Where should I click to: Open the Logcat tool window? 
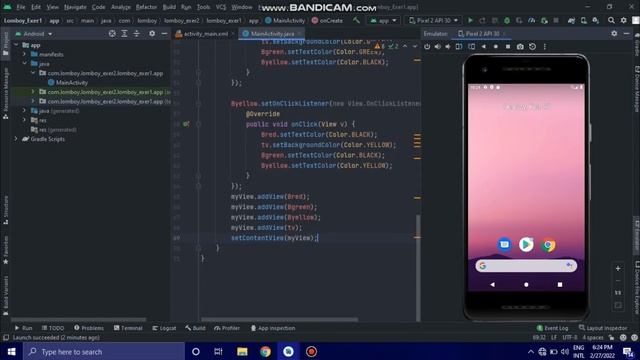click(x=164, y=328)
